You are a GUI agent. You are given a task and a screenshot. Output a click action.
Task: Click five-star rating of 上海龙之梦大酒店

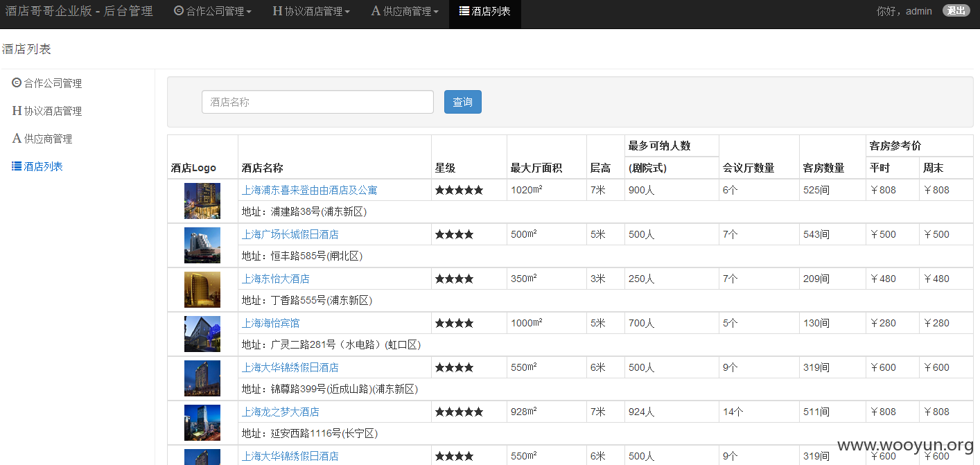[x=459, y=412]
